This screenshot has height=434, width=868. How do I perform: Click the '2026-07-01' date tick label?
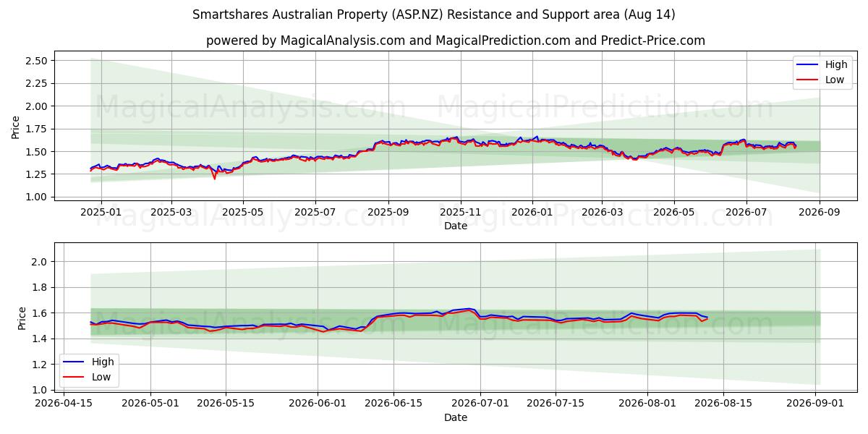click(x=480, y=404)
